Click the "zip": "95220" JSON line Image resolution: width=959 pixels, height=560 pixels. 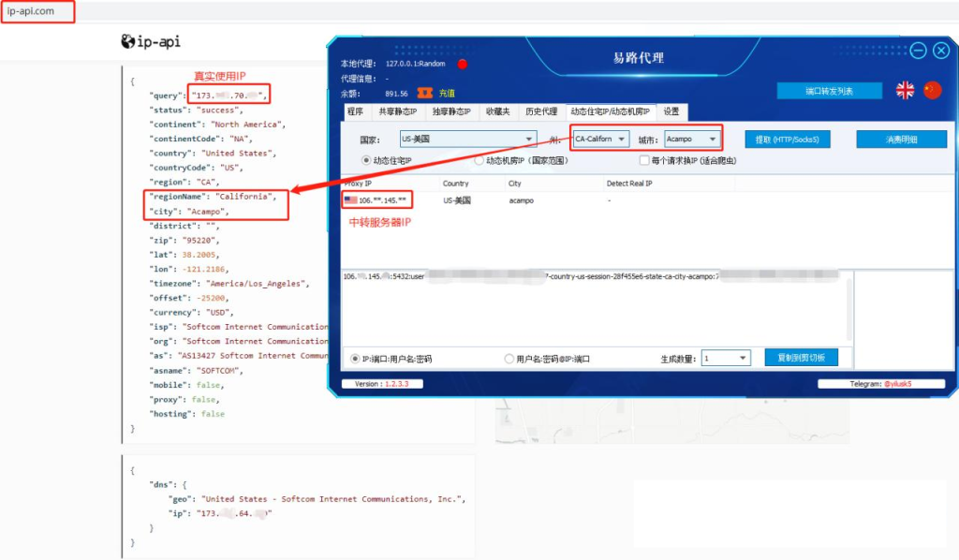[184, 241]
